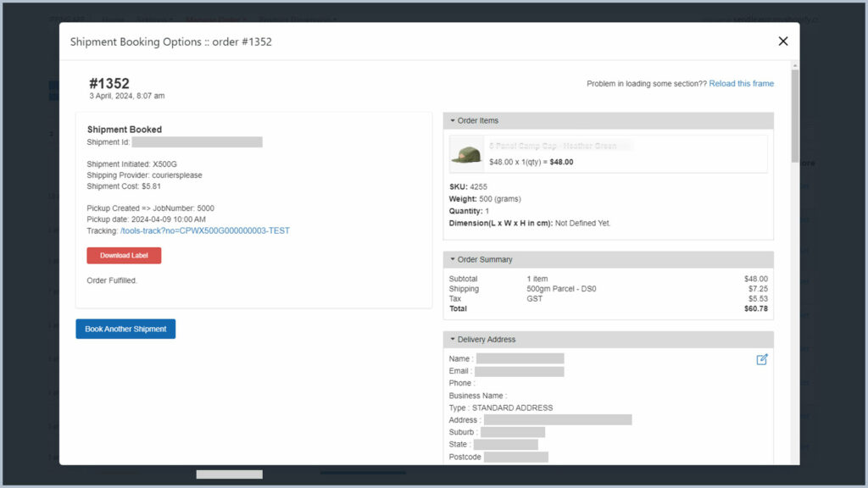Click the #1352 order number heading
868x488 pixels.
109,83
